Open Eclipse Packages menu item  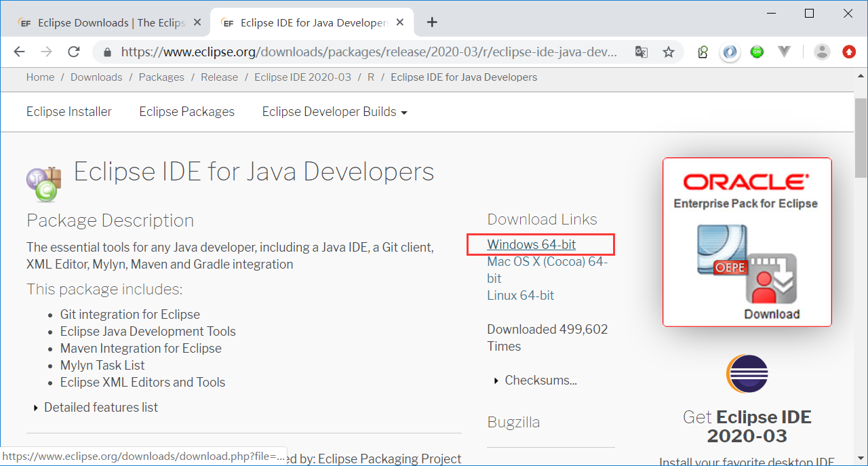[x=187, y=112]
